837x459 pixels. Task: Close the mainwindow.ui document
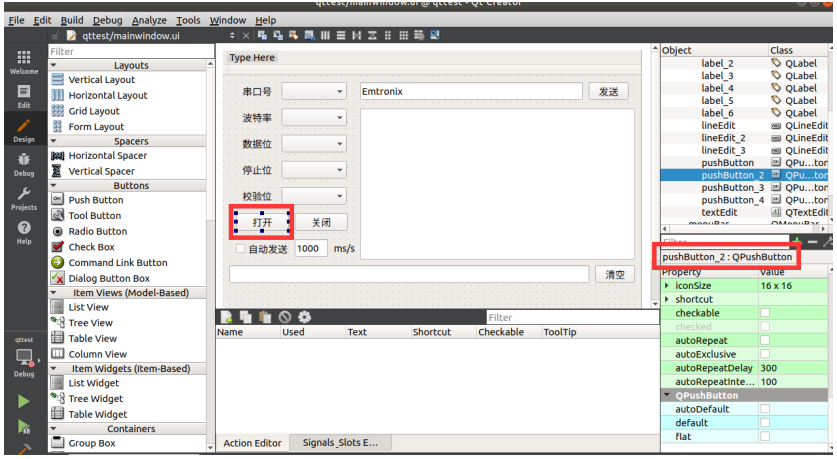[246, 36]
